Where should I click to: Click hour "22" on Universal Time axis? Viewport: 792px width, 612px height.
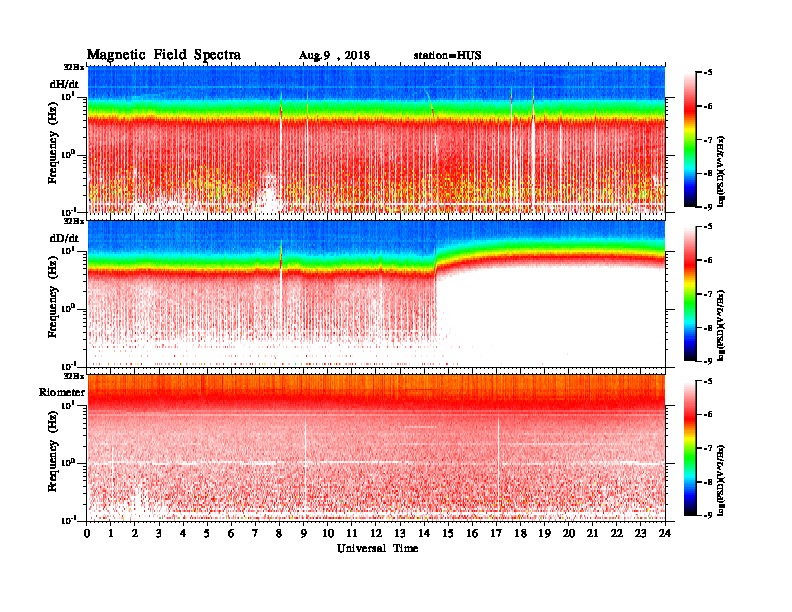pyautogui.click(x=617, y=533)
